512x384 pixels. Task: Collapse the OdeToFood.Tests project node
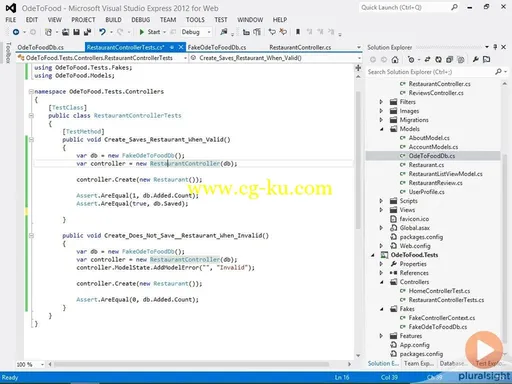tap(373, 255)
